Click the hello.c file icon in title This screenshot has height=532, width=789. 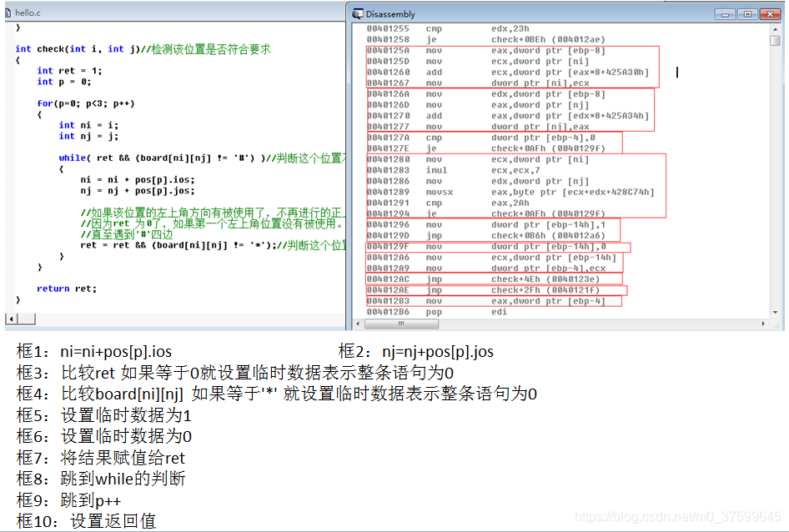point(8,13)
